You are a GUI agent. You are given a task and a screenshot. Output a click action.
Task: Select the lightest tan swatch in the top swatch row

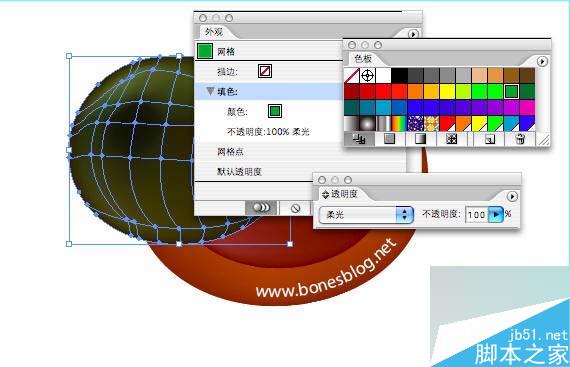coord(479,76)
